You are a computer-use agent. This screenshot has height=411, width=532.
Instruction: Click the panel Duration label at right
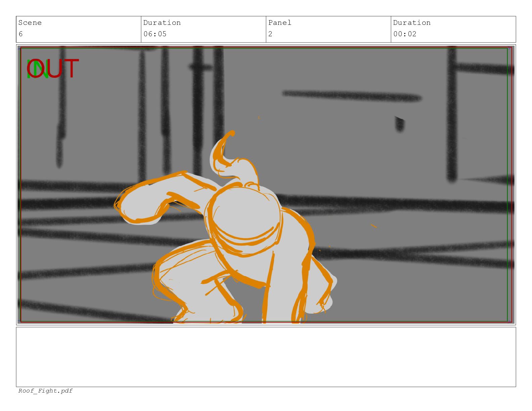(412, 23)
